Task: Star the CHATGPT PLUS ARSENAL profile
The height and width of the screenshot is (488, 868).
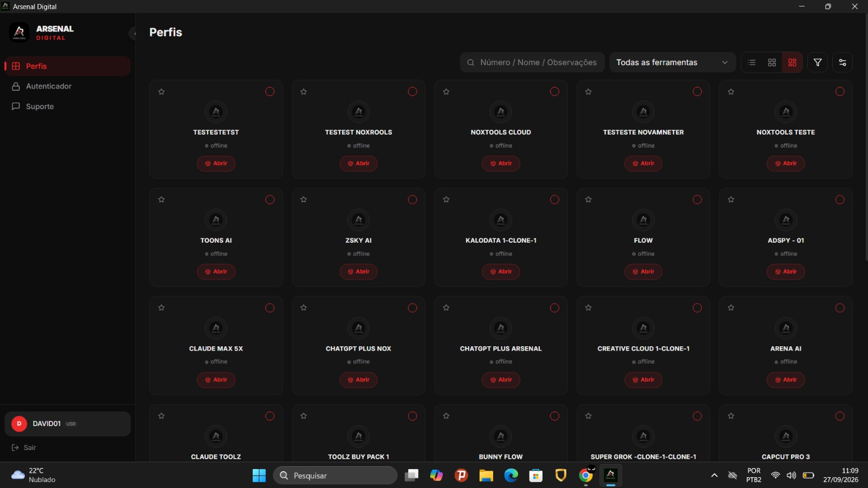Action: 446,308
